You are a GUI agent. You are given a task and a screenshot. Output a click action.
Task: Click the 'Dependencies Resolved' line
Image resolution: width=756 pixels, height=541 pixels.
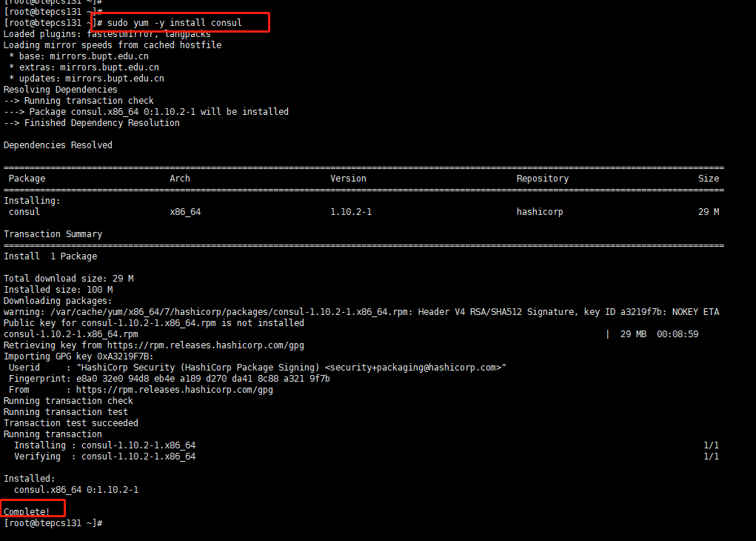point(58,145)
